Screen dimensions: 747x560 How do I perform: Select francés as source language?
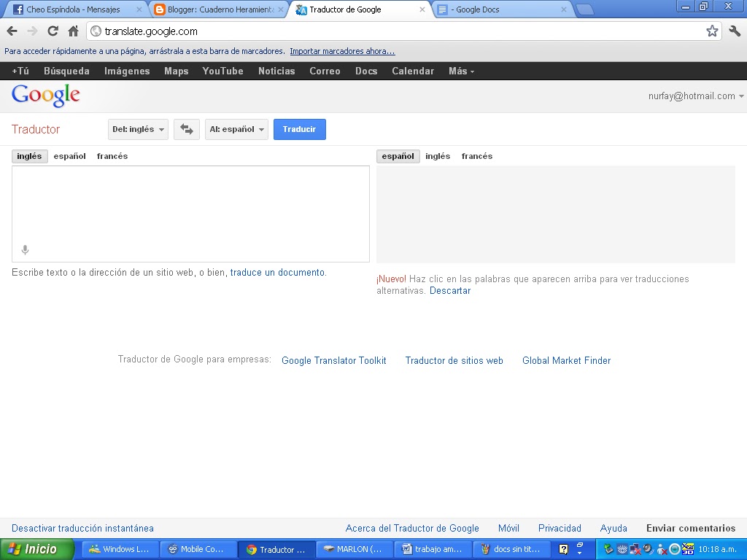point(112,156)
